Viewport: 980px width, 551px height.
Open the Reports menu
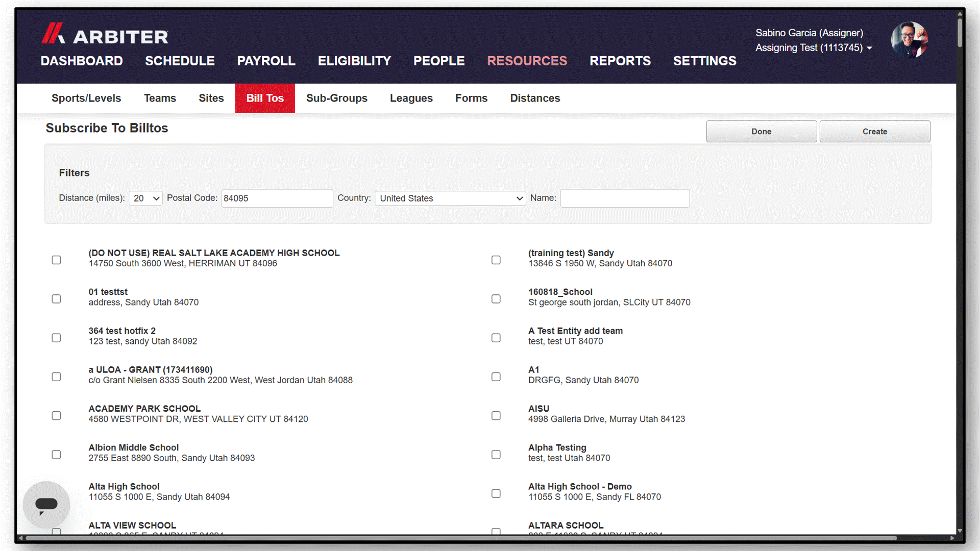coord(620,61)
